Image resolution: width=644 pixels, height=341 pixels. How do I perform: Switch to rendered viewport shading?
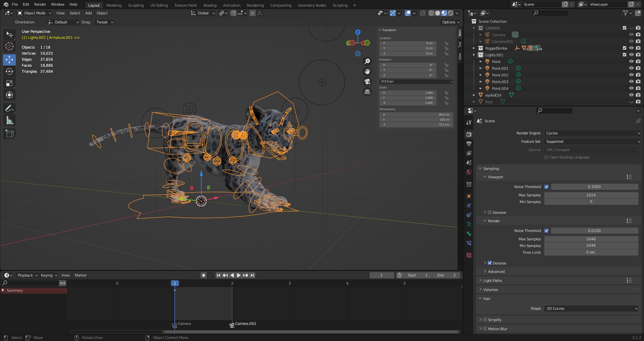pos(450,13)
